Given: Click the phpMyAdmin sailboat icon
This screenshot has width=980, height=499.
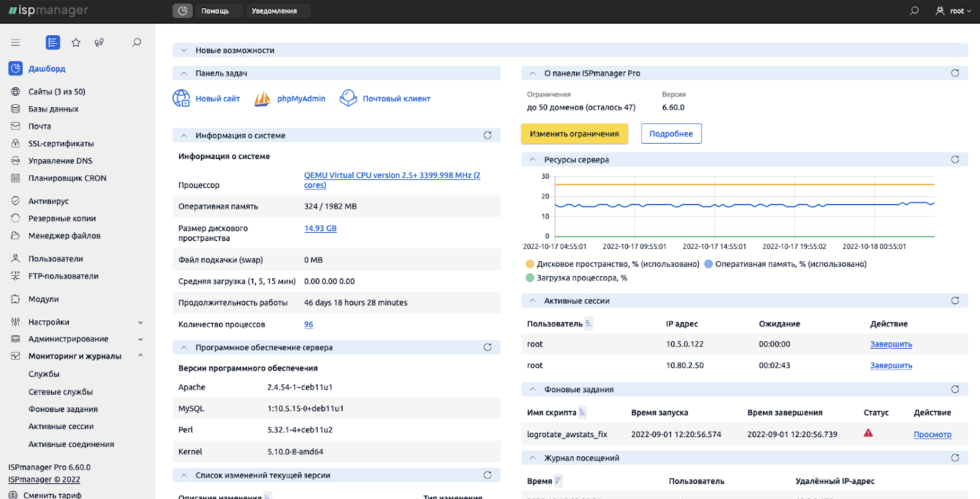Looking at the screenshot, I should coord(262,99).
